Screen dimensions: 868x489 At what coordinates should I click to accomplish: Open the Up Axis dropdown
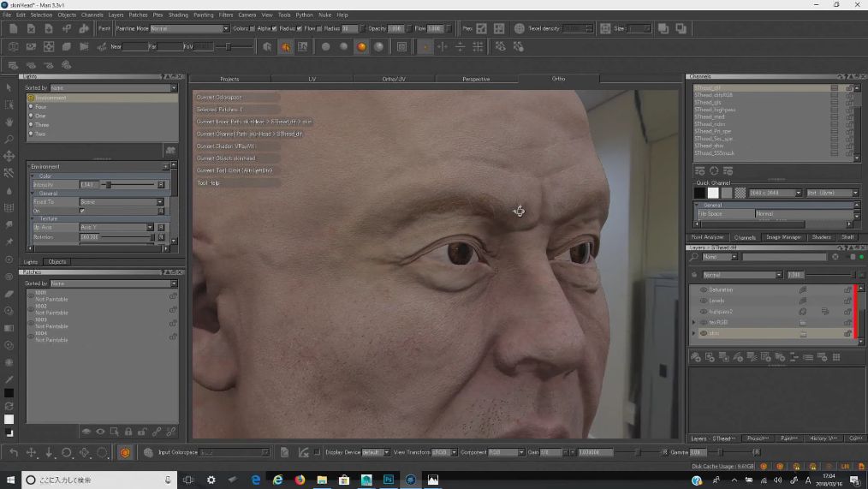(116, 227)
